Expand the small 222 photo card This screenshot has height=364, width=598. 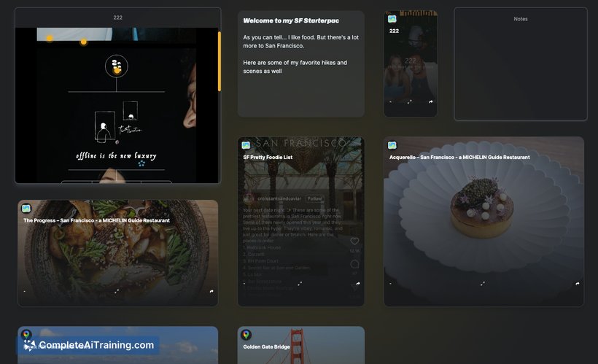[410, 102]
